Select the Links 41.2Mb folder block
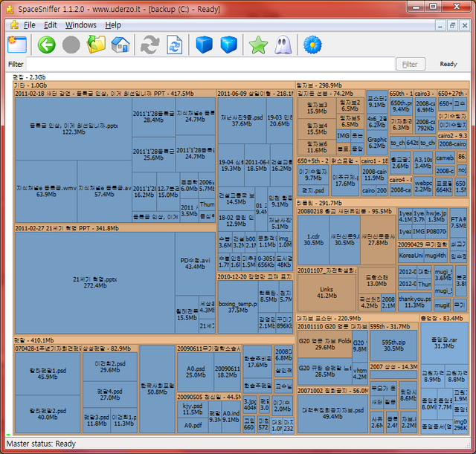The width and height of the screenshot is (476, 454). pos(327,293)
